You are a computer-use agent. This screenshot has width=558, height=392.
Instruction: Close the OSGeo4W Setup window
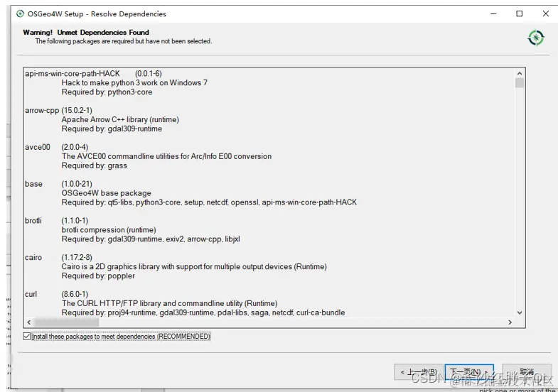545,14
